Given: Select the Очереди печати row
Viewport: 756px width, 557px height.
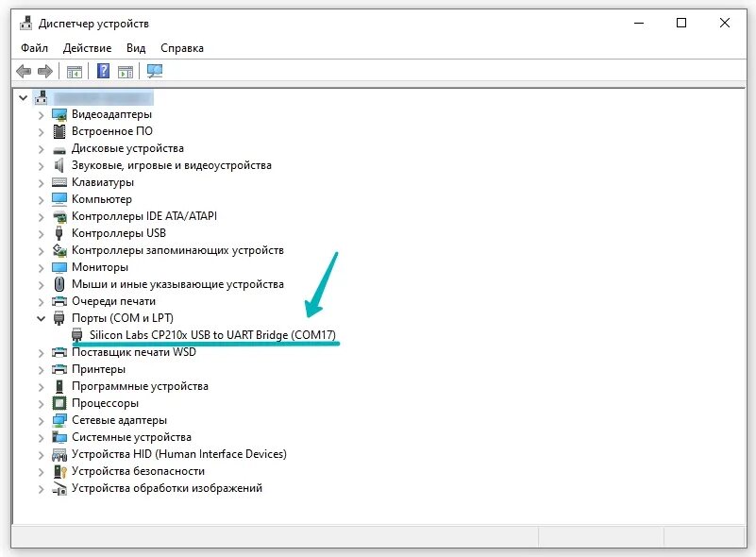Looking at the screenshot, I should click(113, 301).
